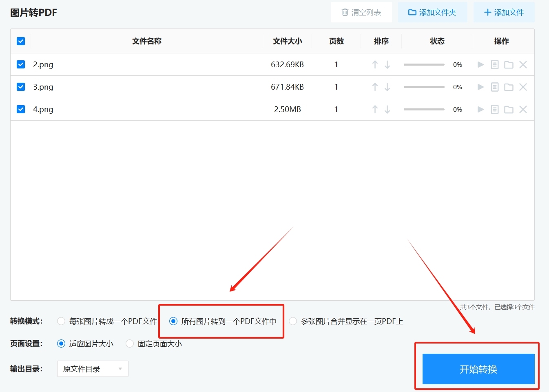The width and height of the screenshot is (549, 392).
Task: Select 固定页面大小 page setting
Action: (x=129, y=344)
